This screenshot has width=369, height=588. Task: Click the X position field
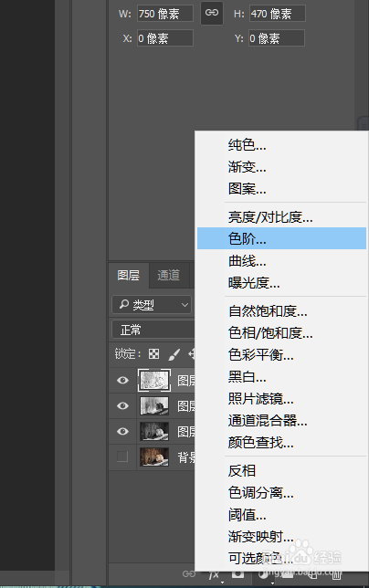pyautogui.click(x=165, y=38)
